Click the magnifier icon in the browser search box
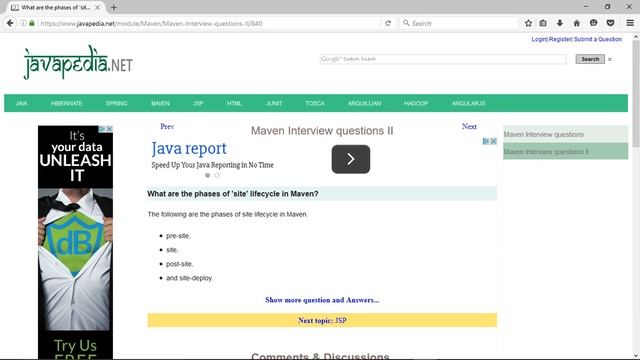 pos(406,23)
